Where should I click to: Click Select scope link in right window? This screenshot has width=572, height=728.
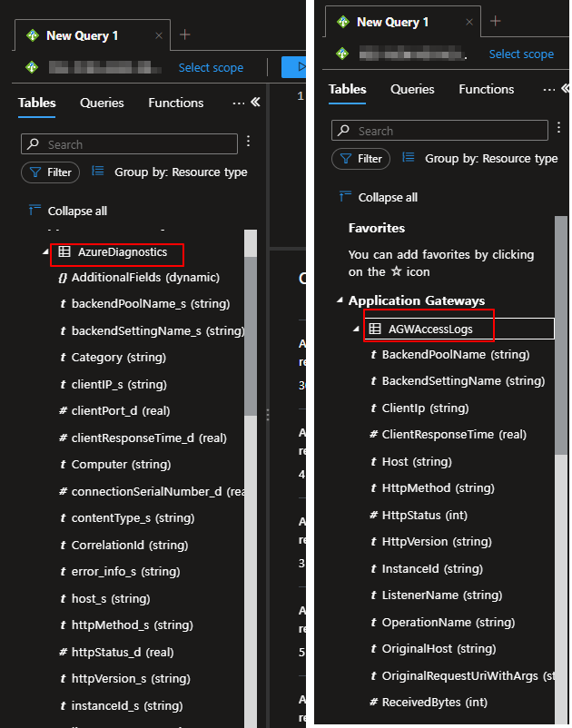(x=521, y=54)
